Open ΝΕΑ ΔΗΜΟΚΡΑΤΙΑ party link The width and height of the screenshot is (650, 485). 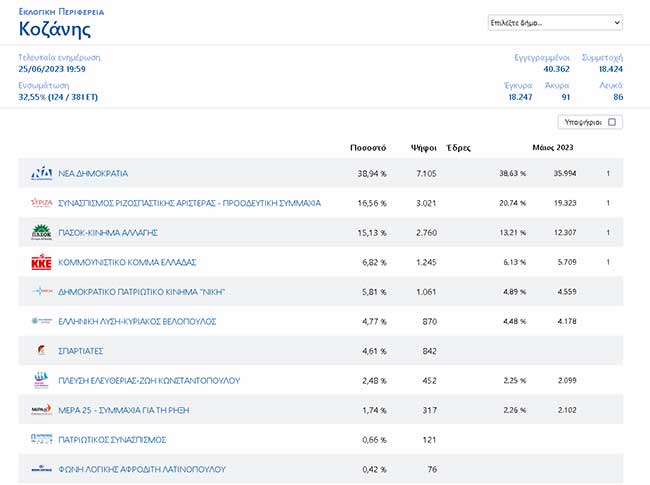[93, 173]
